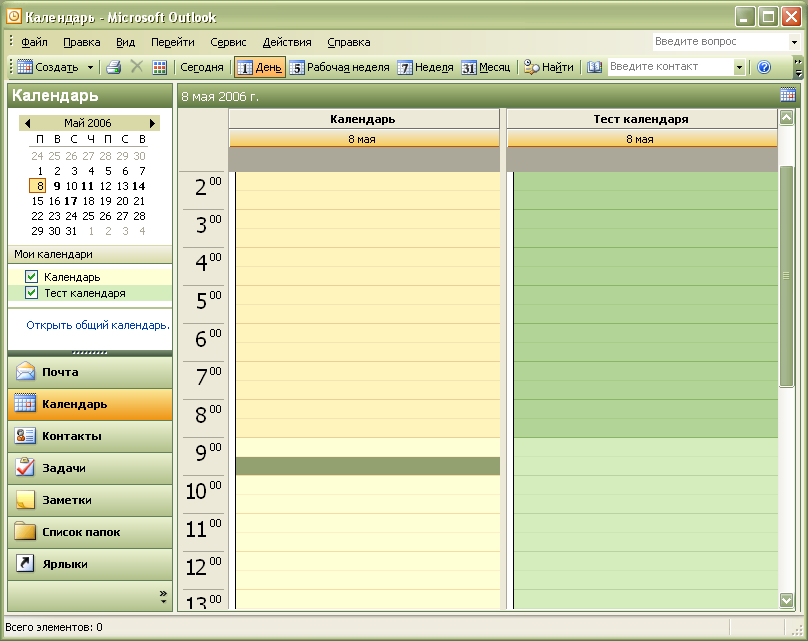Open the Сервис menu
The height and width of the screenshot is (641, 808).
[x=228, y=42]
